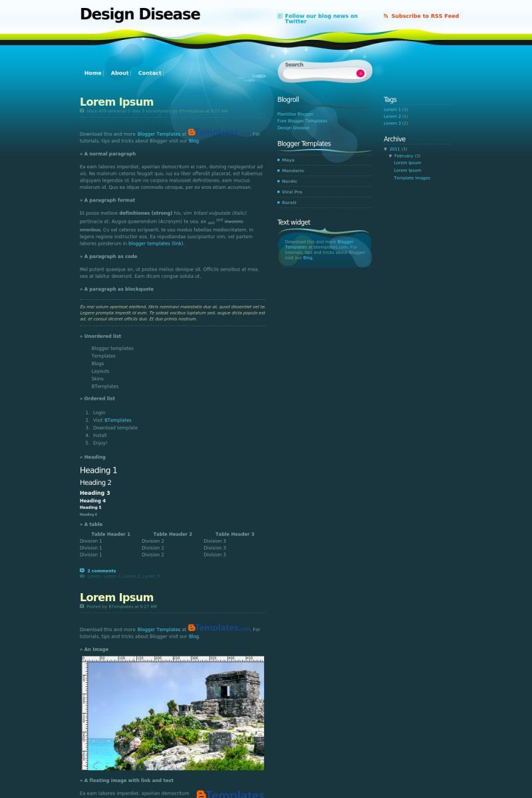Image resolution: width=532 pixels, height=798 pixels.
Task: Open the About page
Action: tap(120, 73)
